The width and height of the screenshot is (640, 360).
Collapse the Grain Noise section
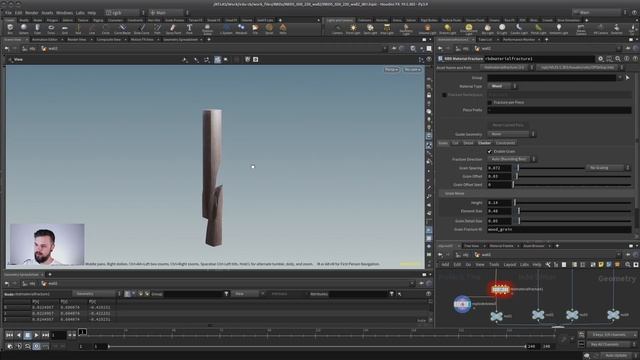point(454,193)
